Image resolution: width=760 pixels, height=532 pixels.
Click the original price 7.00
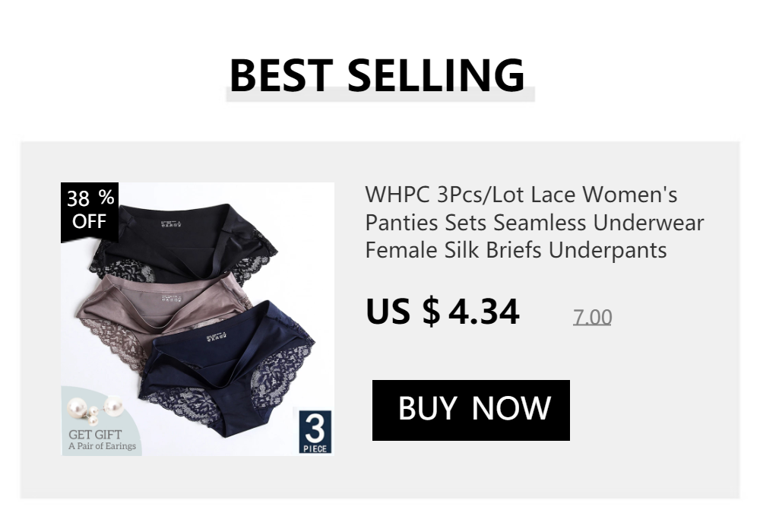[x=592, y=318]
